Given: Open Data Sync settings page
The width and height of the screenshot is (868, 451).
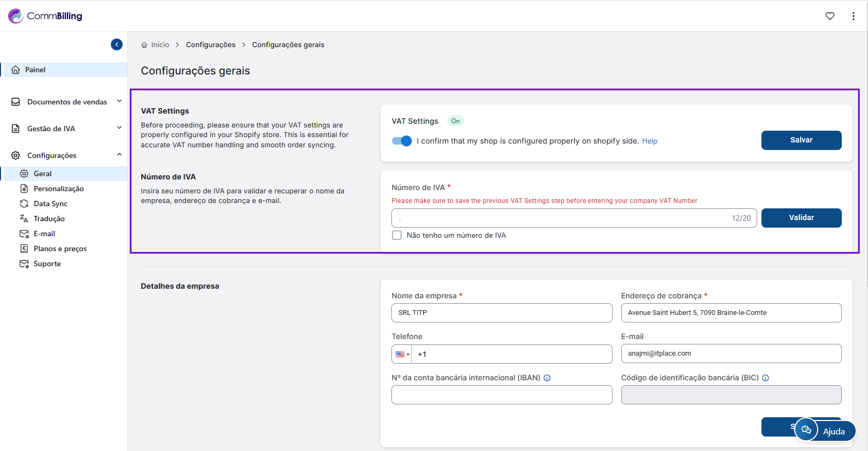Looking at the screenshot, I should point(50,204).
